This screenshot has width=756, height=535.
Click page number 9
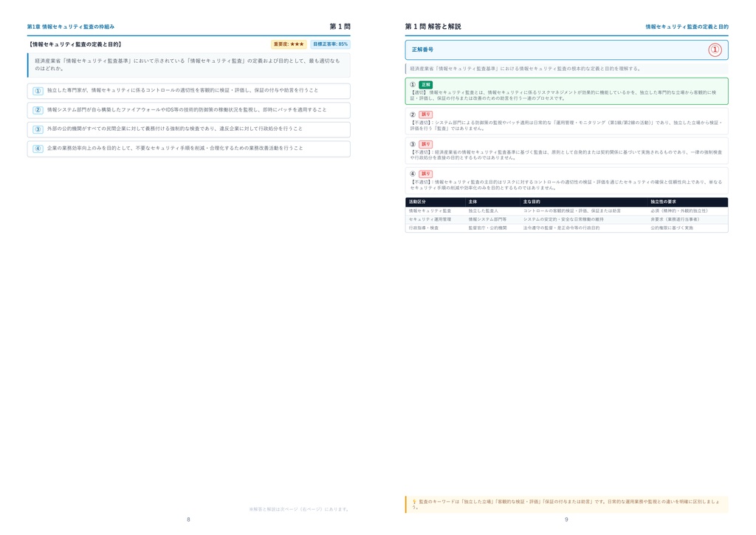pyautogui.click(x=566, y=519)
